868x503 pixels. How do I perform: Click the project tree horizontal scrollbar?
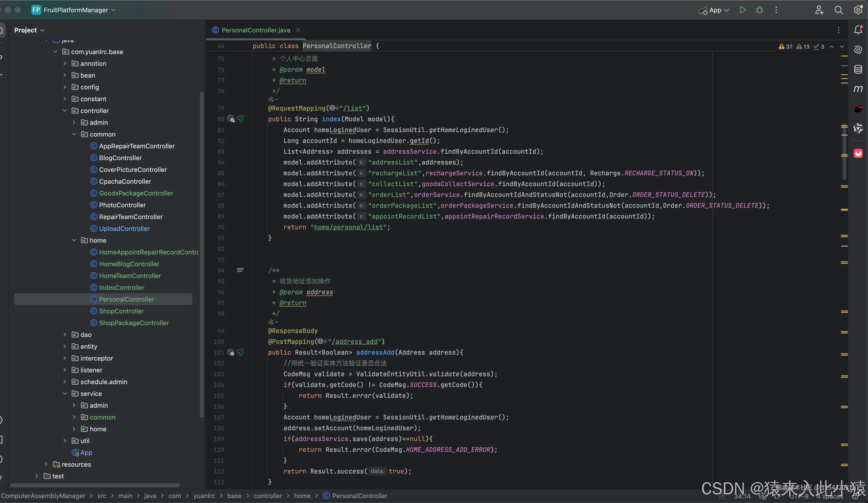tap(95, 485)
